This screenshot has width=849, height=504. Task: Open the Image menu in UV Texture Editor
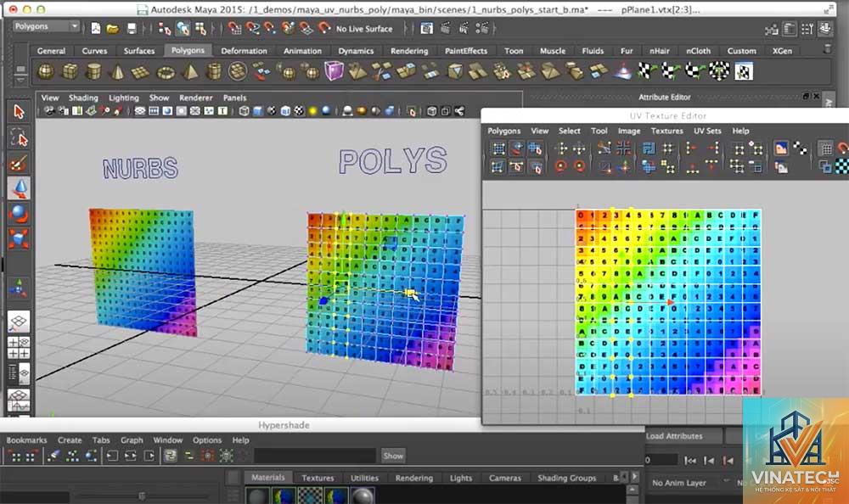pyautogui.click(x=628, y=131)
